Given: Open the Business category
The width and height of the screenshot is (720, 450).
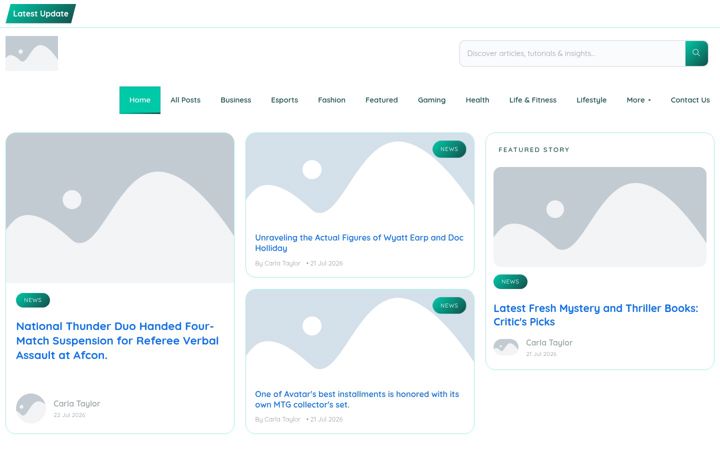Looking at the screenshot, I should (236, 100).
